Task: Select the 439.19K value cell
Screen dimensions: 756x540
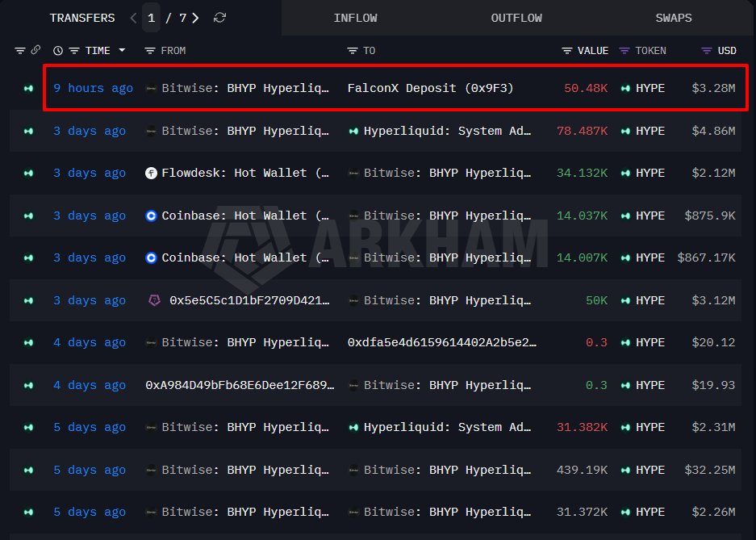Action: (x=582, y=470)
